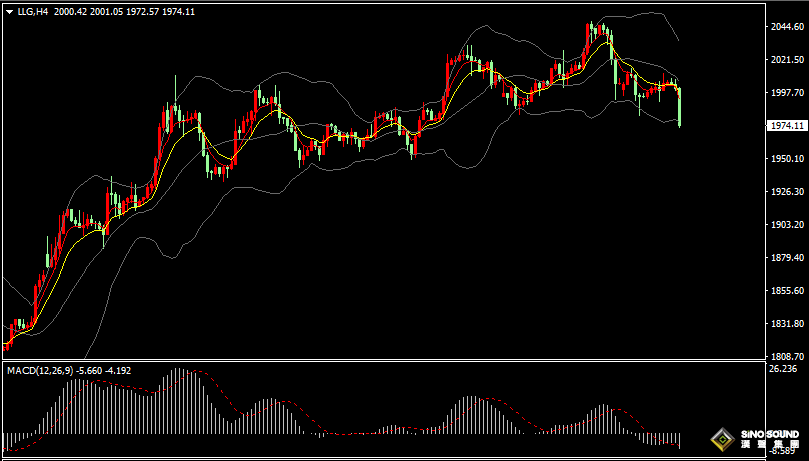Click the 26.236 MACD scale value
809x461 pixels.
pyautogui.click(x=783, y=369)
